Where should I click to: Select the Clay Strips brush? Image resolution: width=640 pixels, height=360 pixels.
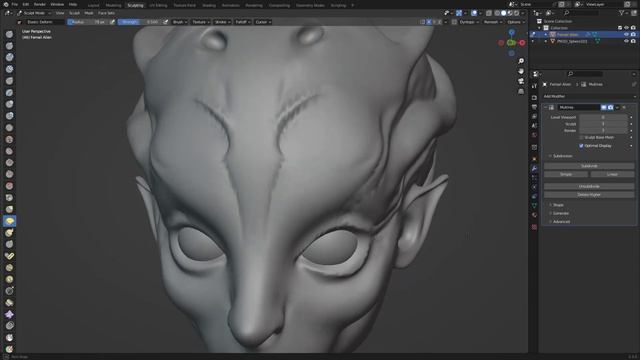click(9, 69)
